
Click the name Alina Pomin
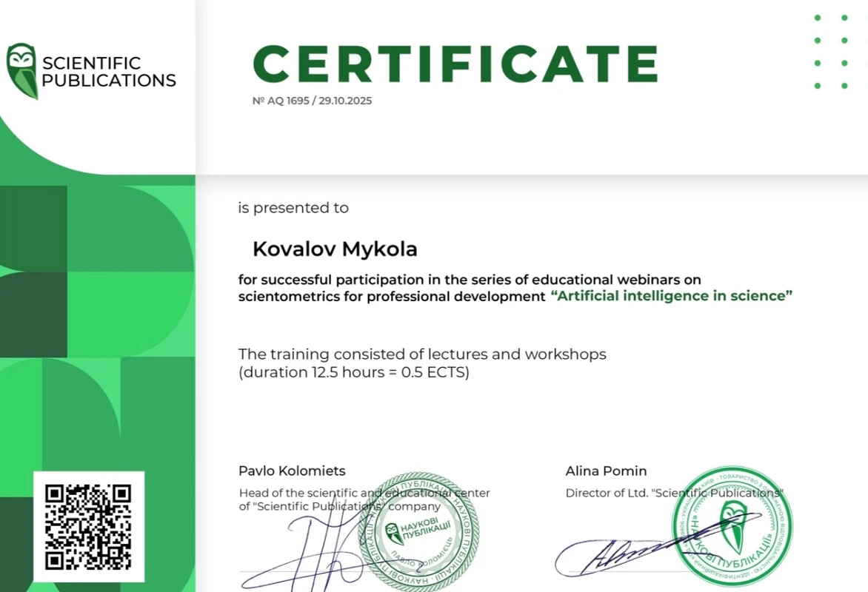[606, 471]
